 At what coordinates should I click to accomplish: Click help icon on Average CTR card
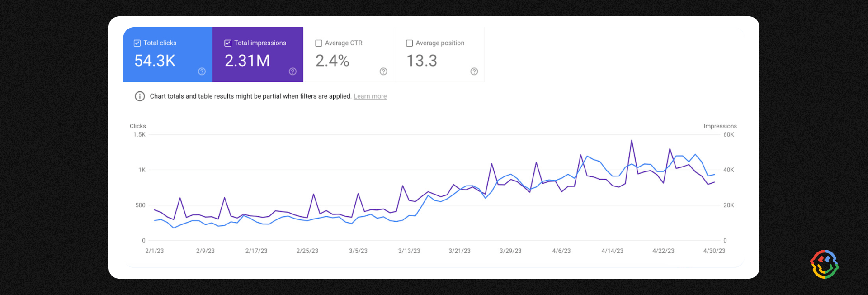pyautogui.click(x=383, y=71)
